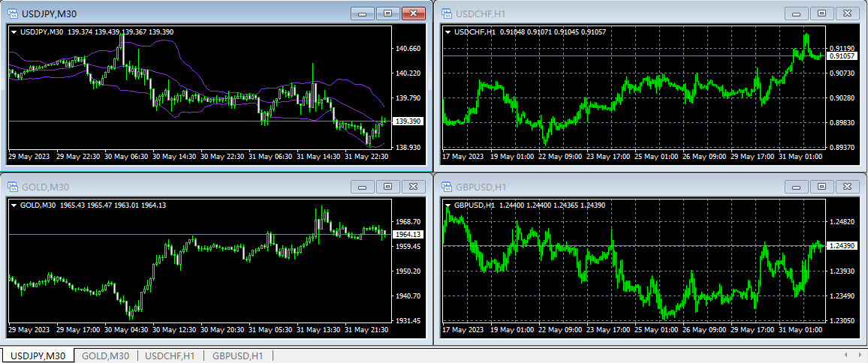This screenshot has height=363, width=868.
Task: Click the GOLD,M30 window title icon
Action: [x=13, y=187]
